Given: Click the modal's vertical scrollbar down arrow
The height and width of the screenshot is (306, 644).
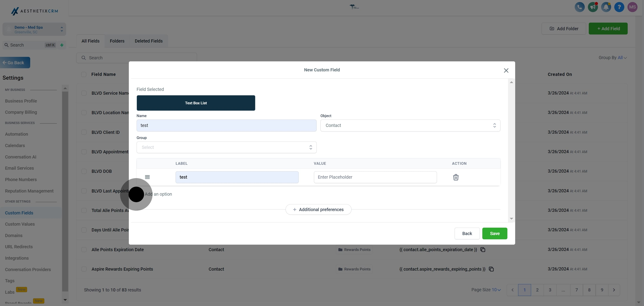Looking at the screenshot, I should tap(511, 219).
